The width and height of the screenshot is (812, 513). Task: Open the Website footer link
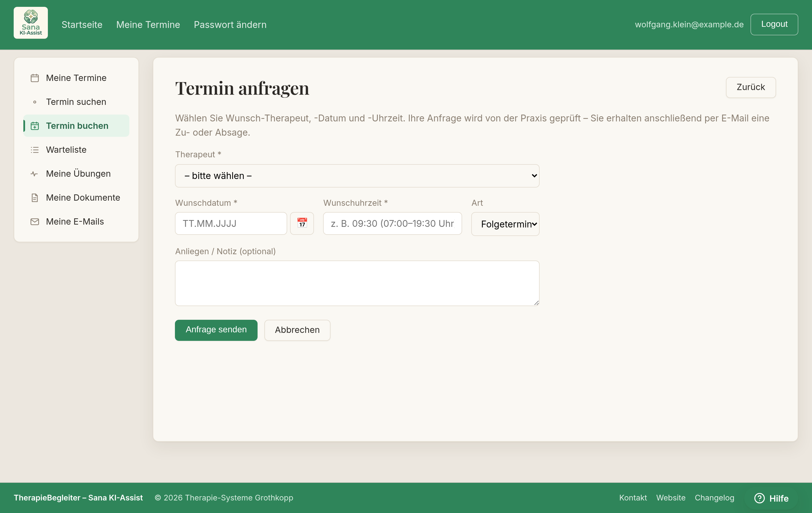pyautogui.click(x=671, y=498)
